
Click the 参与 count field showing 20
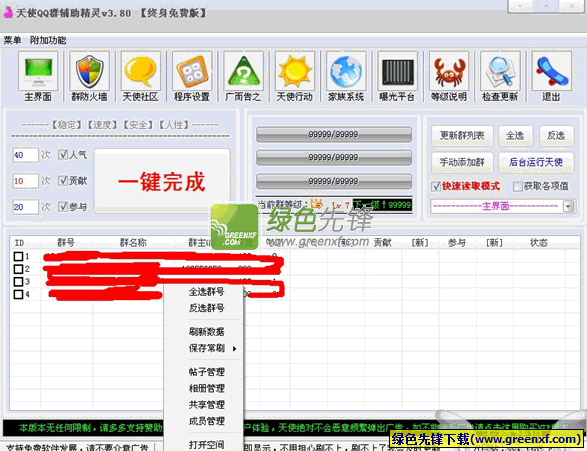(x=25, y=207)
